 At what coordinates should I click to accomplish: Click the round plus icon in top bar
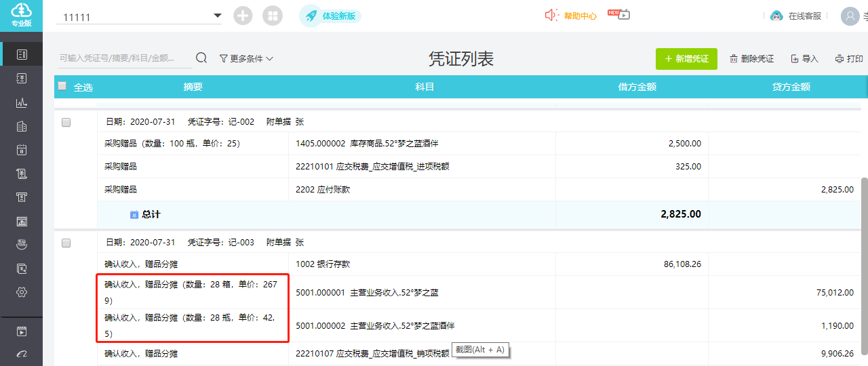(x=243, y=16)
